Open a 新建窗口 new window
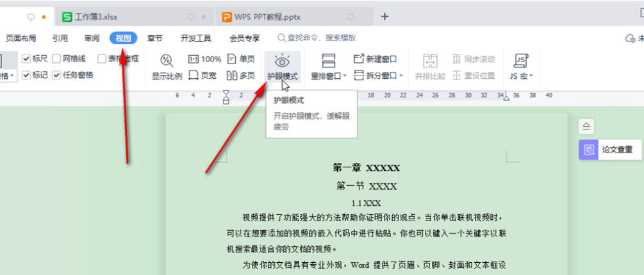Screen dimensions: 644x275 pos(376,59)
